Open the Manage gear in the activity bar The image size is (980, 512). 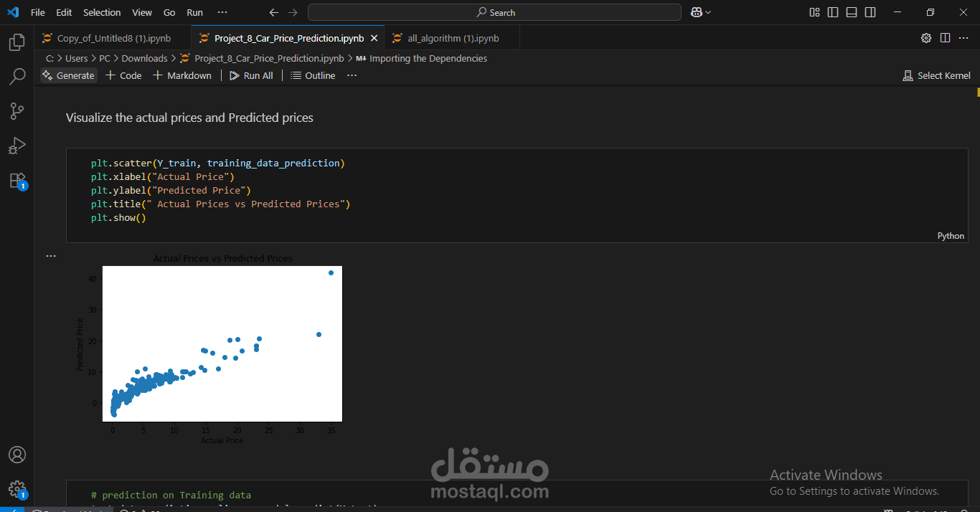pyautogui.click(x=17, y=489)
